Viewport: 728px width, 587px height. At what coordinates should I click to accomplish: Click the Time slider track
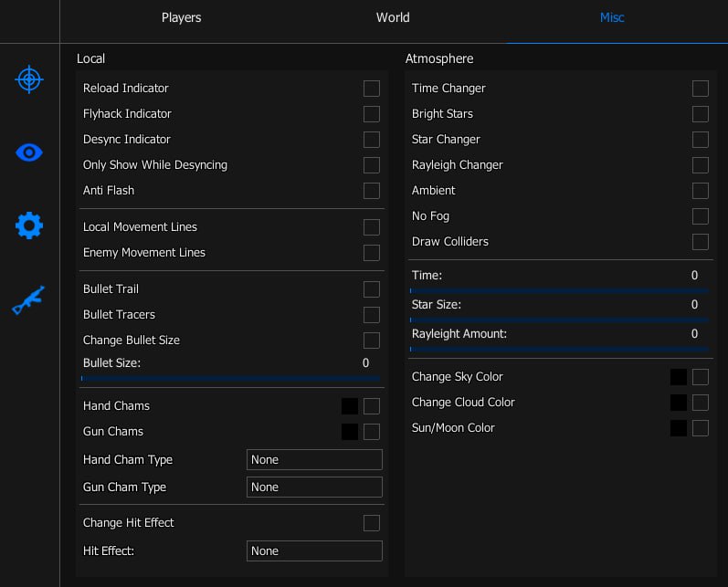point(559,290)
